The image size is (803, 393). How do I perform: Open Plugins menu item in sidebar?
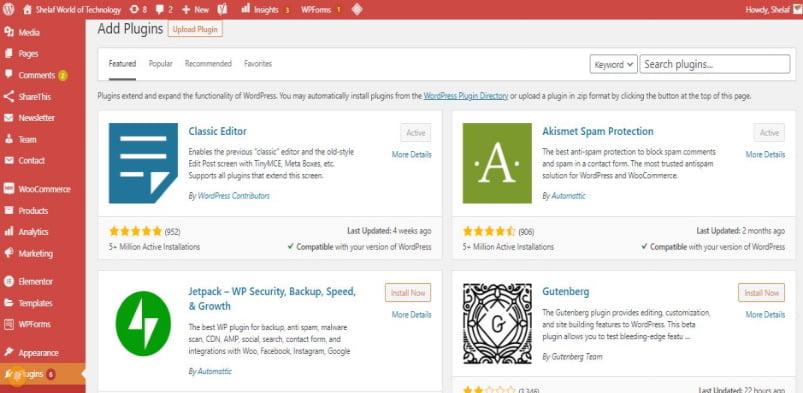[x=43, y=374]
